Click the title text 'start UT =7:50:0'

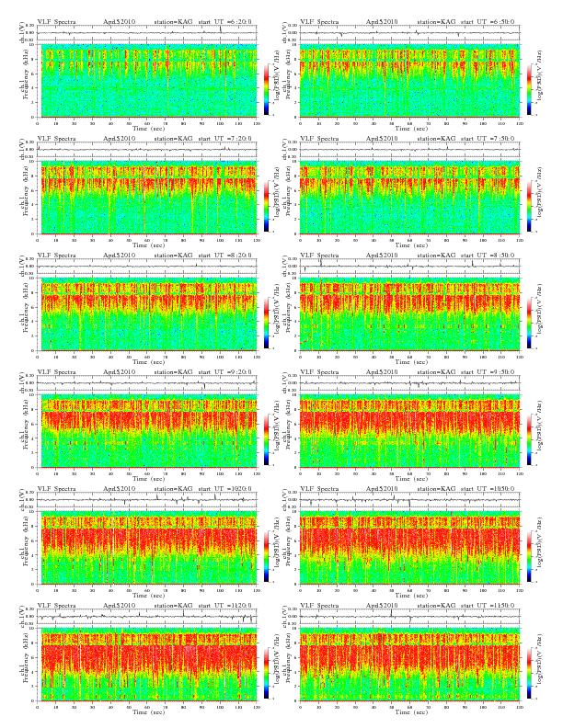click(x=488, y=139)
